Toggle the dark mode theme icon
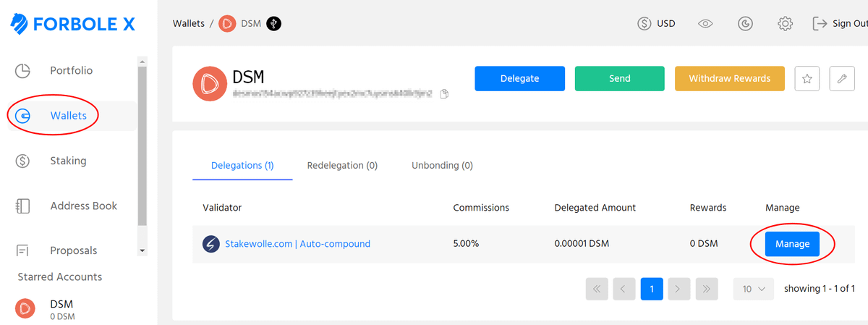 745,24
